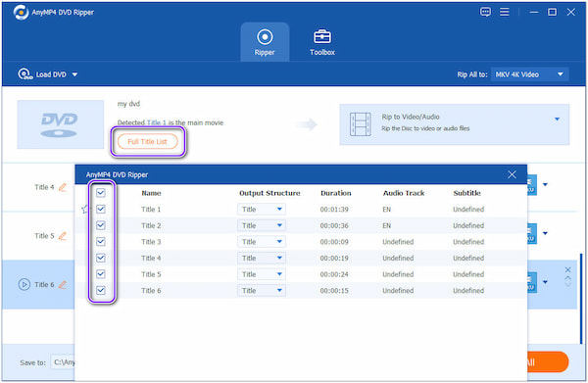Uncheck the Title 4 checkbox in the list

tap(101, 258)
